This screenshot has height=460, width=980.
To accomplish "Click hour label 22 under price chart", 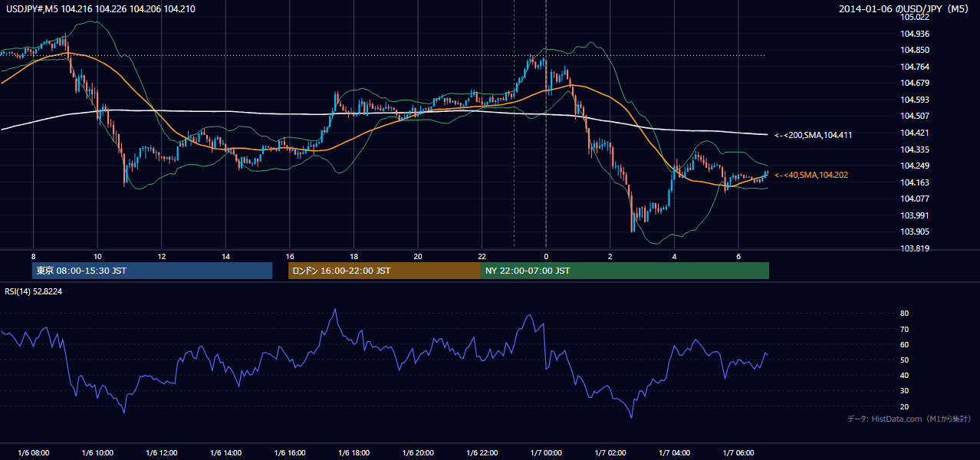I will click(x=482, y=256).
